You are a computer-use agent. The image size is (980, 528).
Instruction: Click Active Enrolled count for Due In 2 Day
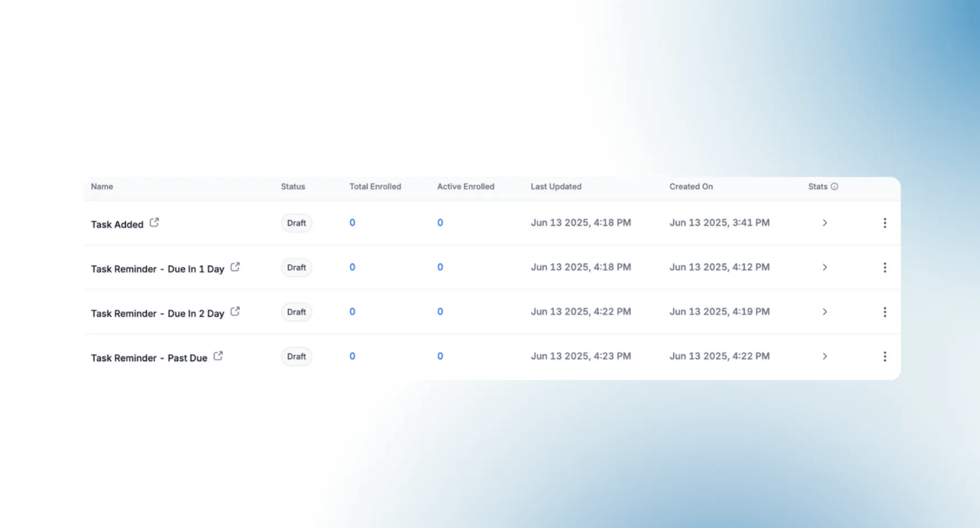point(440,312)
